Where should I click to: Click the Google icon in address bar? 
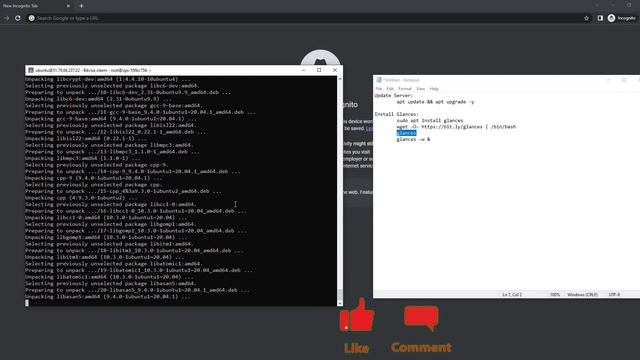[x=31, y=18]
